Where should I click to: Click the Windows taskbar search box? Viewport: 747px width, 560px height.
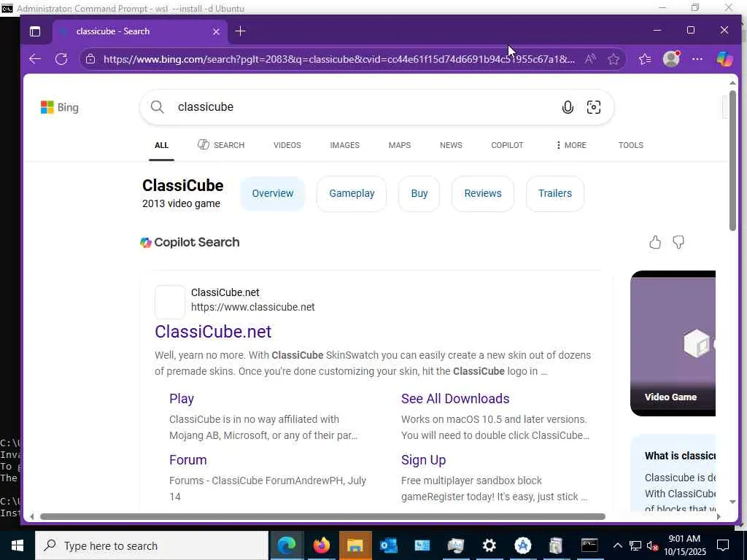152,545
